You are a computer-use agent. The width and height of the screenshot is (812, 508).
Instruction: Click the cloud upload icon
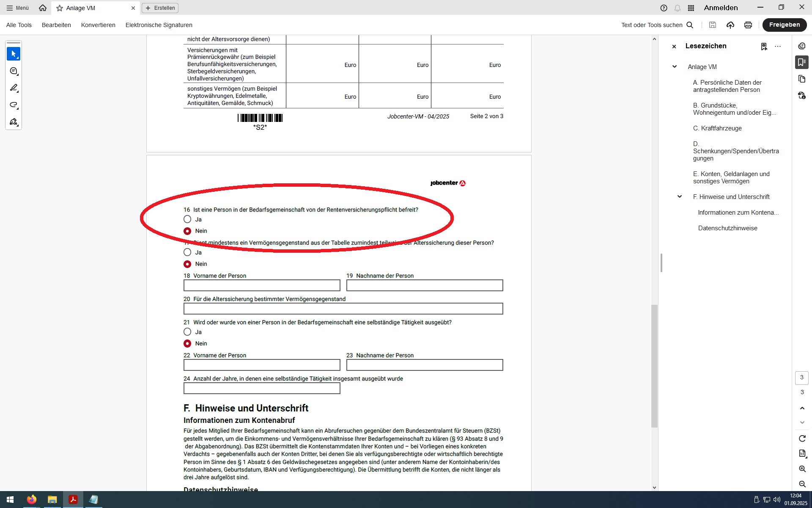point(730,25)
